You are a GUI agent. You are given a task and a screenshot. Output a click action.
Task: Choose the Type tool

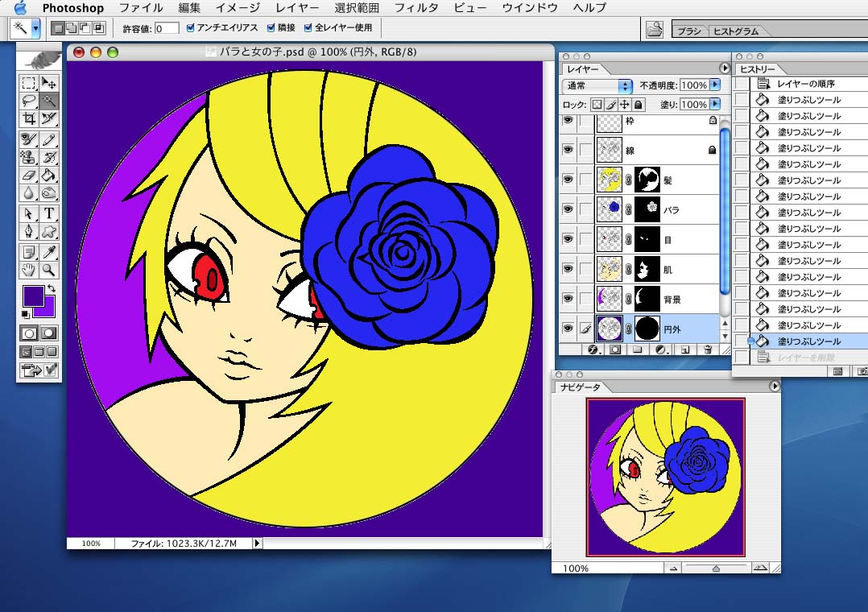[x=49, y=213]
